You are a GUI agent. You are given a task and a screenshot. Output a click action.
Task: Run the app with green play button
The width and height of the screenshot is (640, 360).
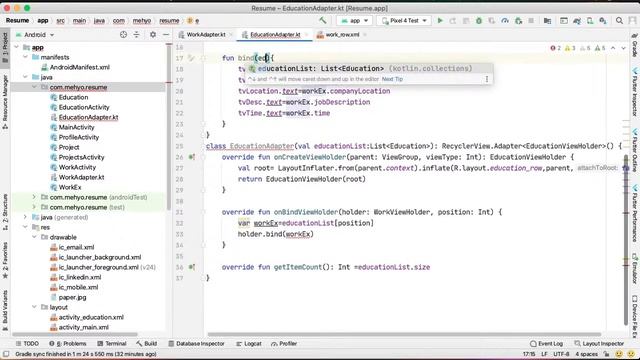pos(440,20)
